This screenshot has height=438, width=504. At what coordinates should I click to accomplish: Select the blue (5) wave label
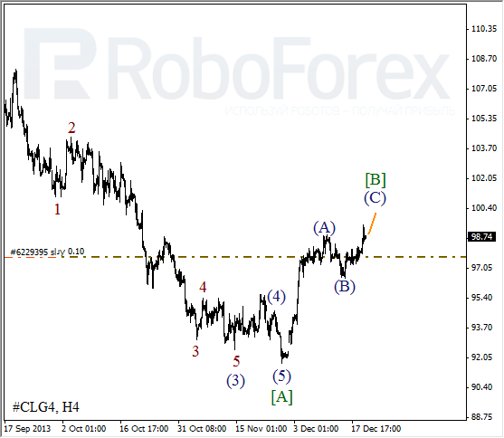tap(281, 376)
